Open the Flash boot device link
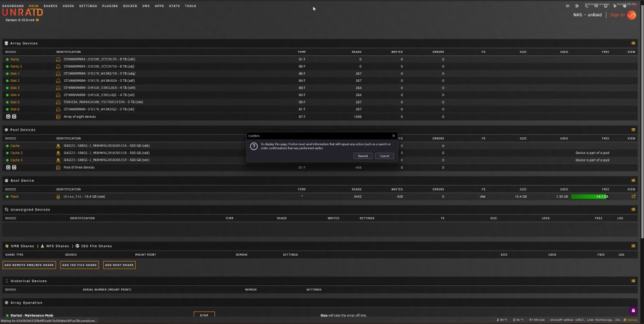The height and width of the screenshot is (324, 644). [x=14, y=196]
